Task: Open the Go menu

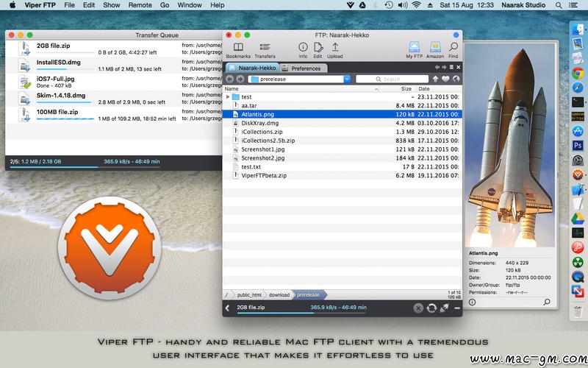Action: (164, 5)
